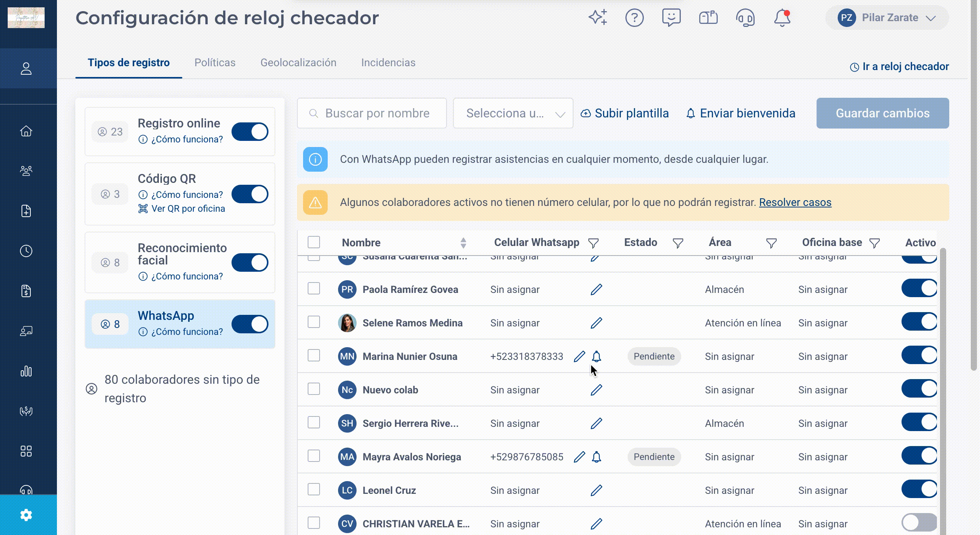The width and height of the screenshot is (980, 535).
Task: Send reminder bell for Marina Nunier Osuna
Action: [596, 356]
